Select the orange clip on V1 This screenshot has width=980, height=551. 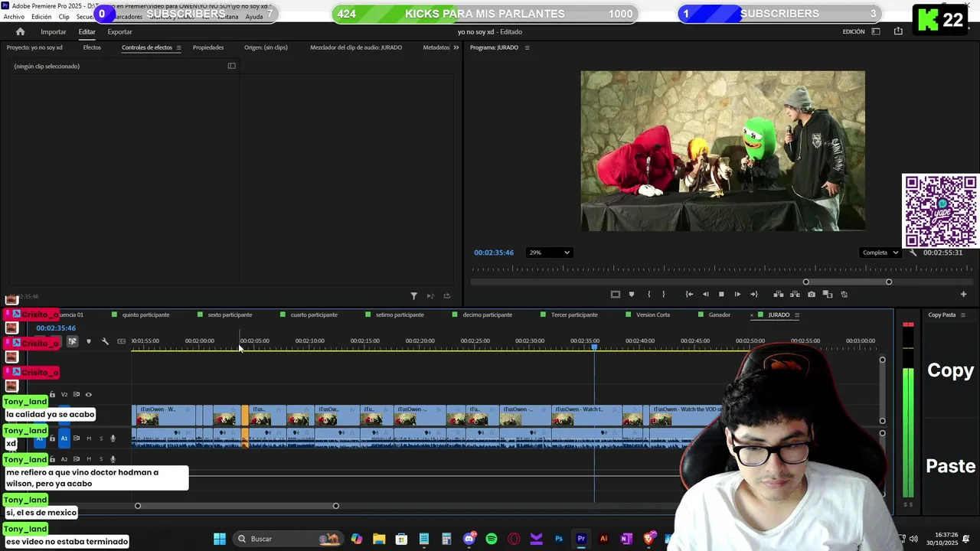[246, 416]
